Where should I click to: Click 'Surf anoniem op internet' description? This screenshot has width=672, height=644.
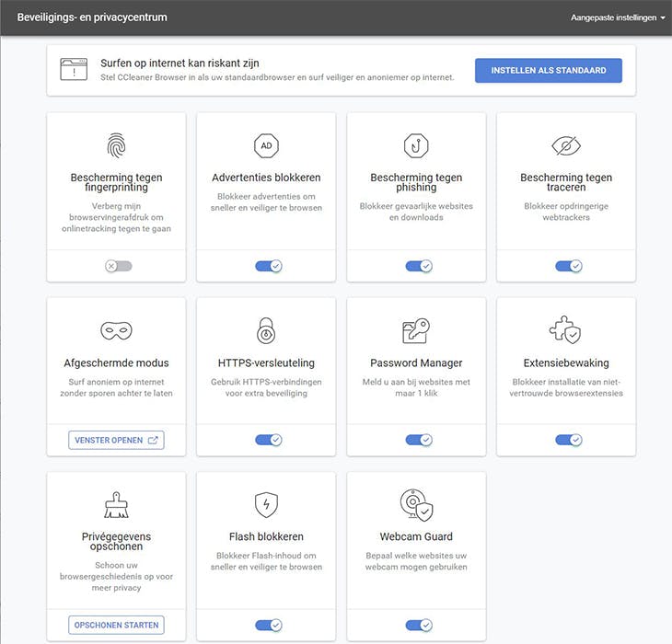(116, 387)
